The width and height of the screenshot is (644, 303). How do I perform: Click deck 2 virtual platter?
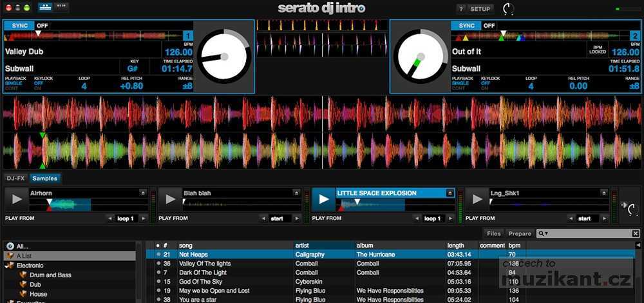click(x=421, y=56)
